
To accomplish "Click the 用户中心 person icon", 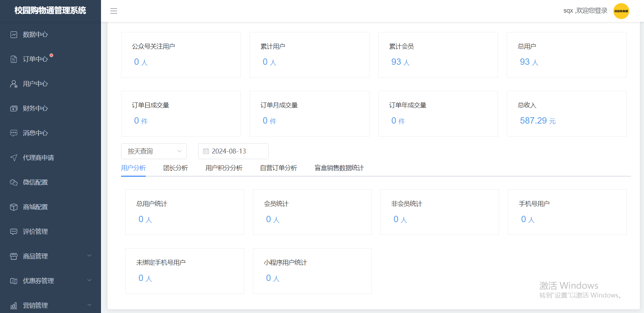I will point(14,84).
